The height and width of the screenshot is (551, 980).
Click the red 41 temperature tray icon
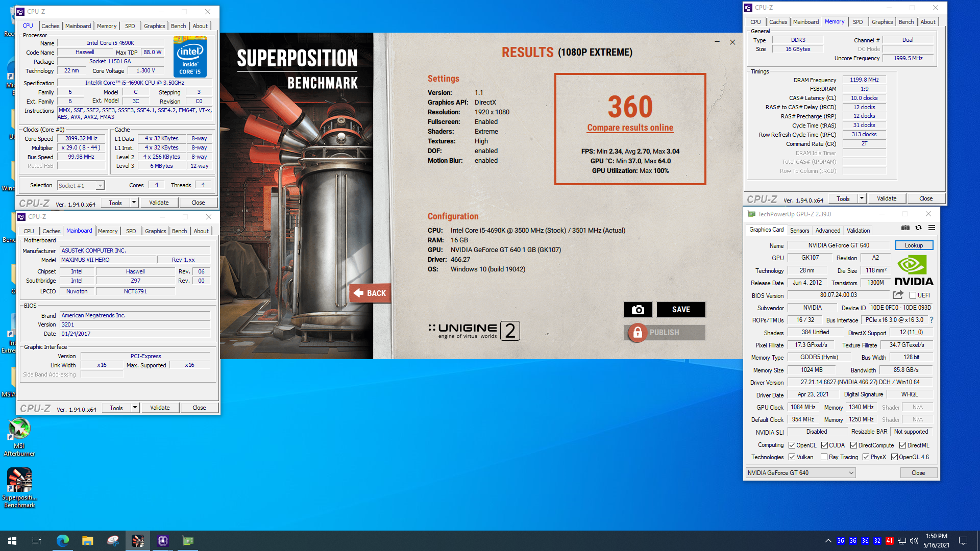coord(890,541)
